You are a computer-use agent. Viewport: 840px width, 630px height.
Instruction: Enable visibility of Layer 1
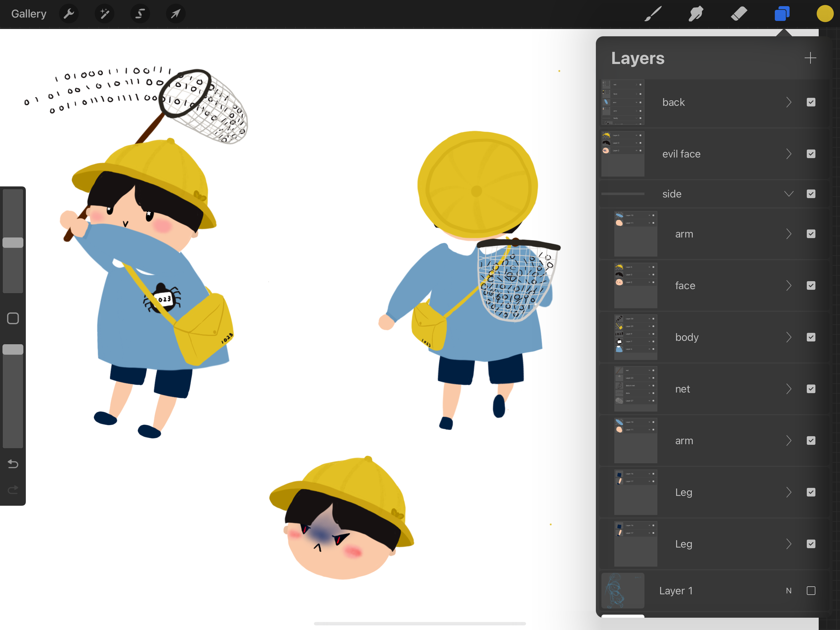pyautogui.click(x=811, y=591)
